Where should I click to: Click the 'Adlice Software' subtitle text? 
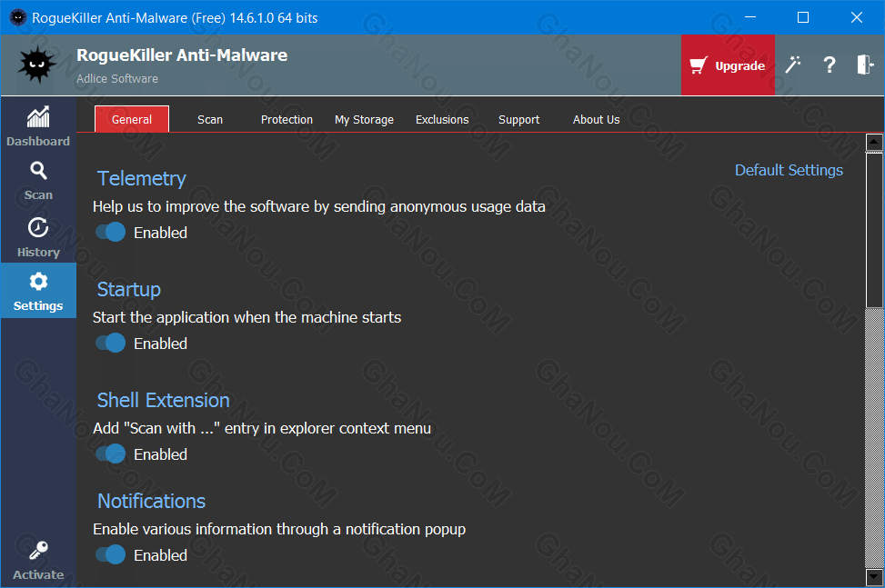click(117, 79)
